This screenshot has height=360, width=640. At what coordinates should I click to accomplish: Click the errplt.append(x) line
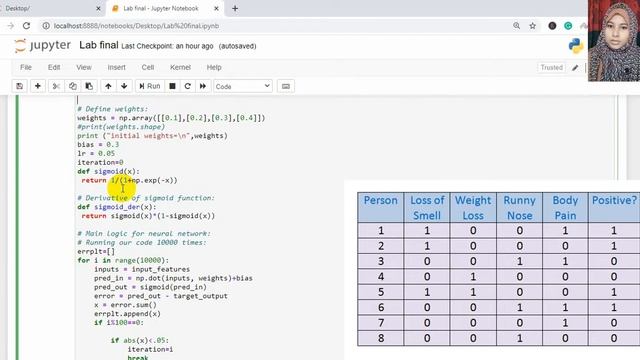(127, 314)
